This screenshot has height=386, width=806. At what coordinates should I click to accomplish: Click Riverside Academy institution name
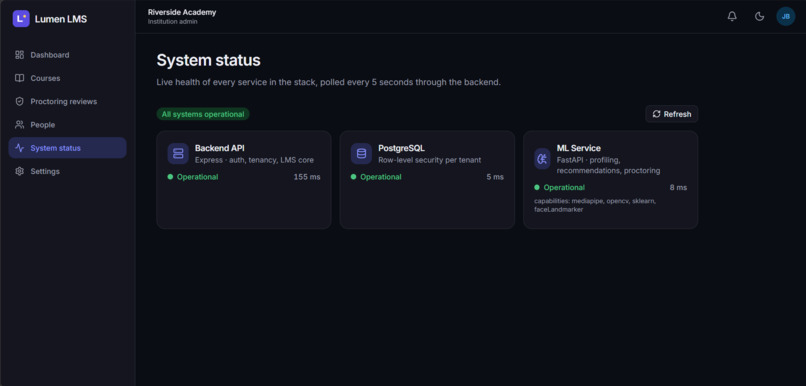(x=182, y=12)
